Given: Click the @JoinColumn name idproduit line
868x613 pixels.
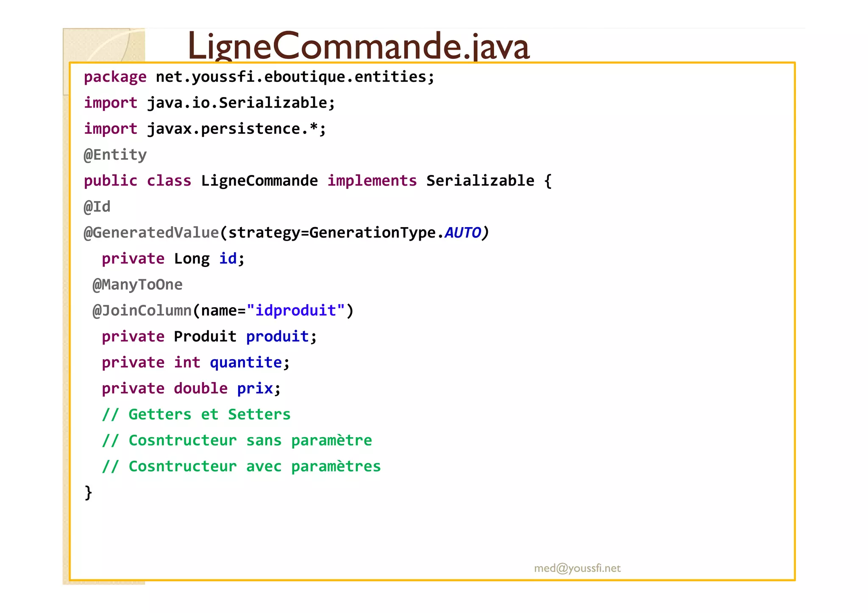Looking at the screenshot, I should 223,311.
